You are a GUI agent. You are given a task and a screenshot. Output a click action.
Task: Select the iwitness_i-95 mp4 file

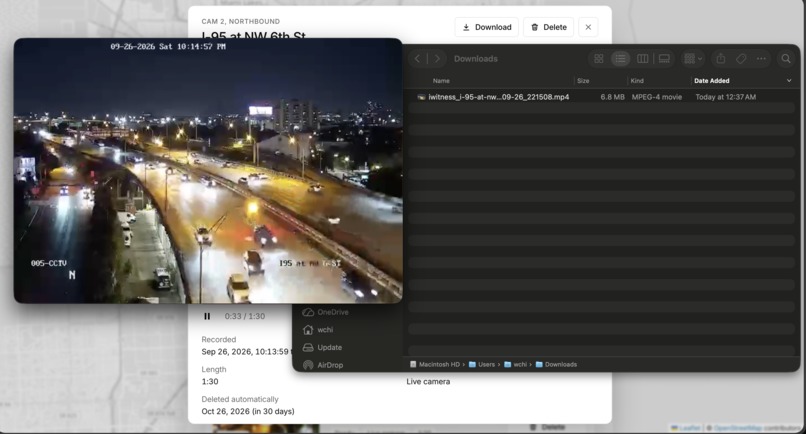coord(499,97)
